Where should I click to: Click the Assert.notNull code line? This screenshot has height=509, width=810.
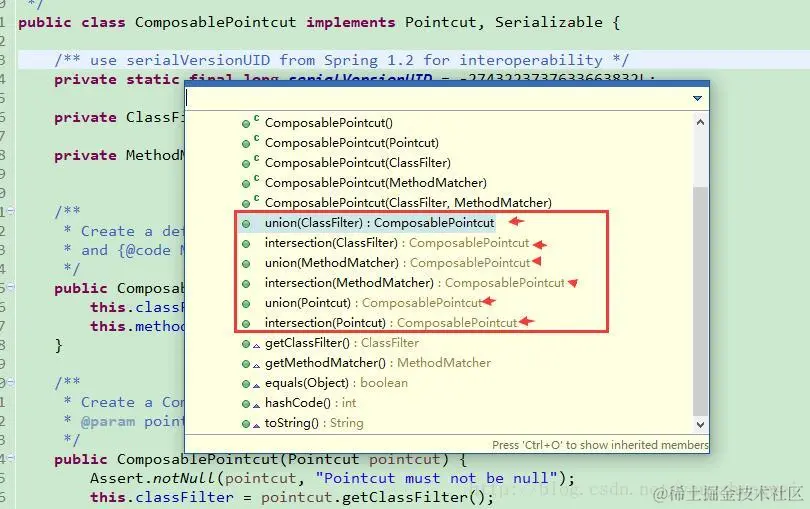332,478
